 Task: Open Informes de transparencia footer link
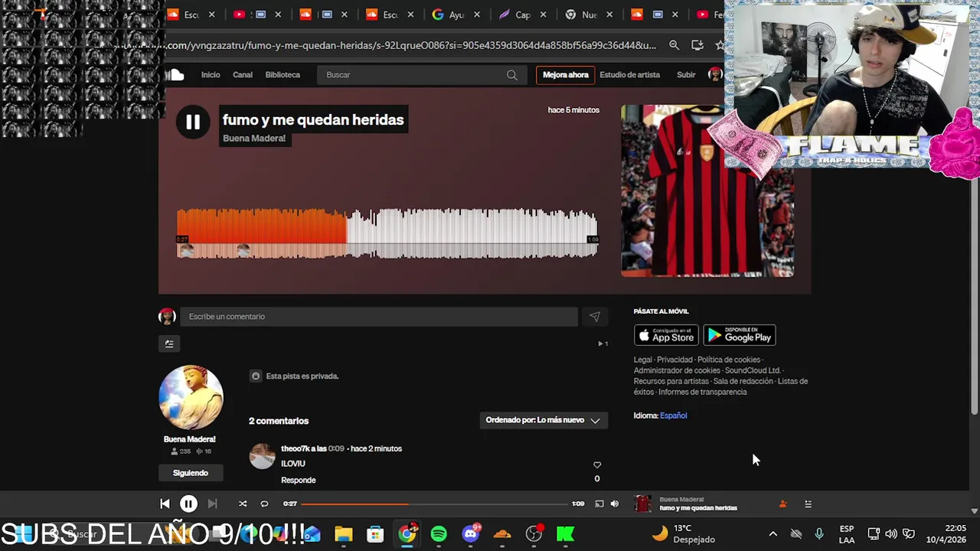point(703,392)
